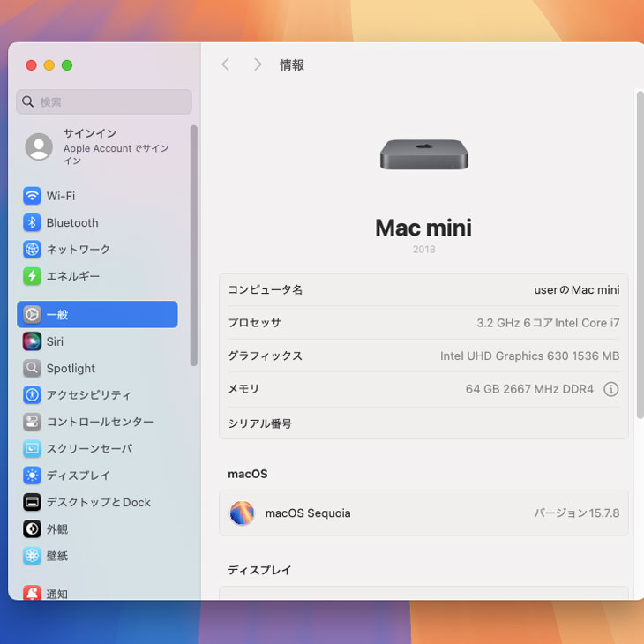Click the macOS Sequoia logo icon
This screenshot has height=644, width=644.
242,513
